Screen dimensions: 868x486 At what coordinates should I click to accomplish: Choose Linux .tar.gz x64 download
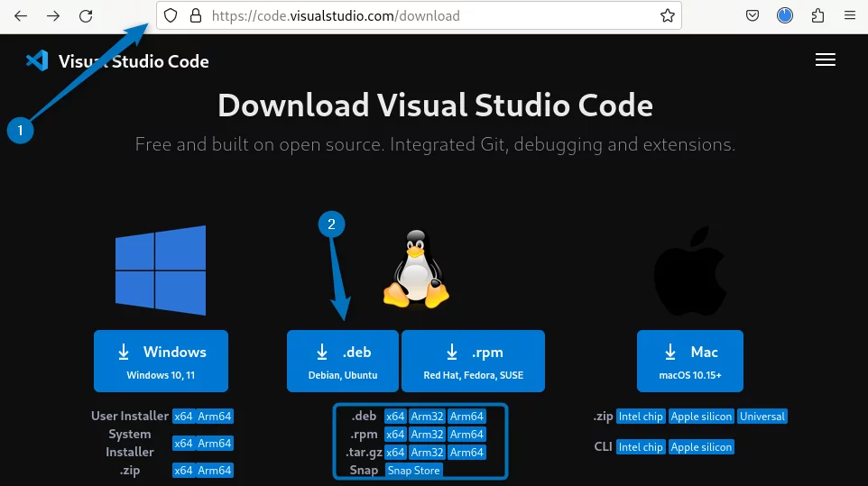click(395, 453)
